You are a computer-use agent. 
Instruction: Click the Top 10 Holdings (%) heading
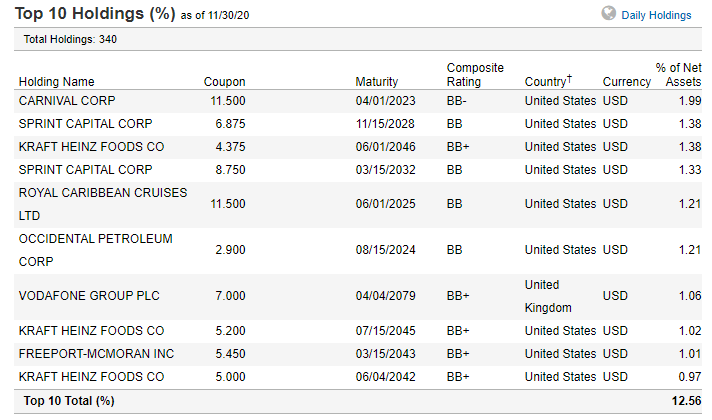95,14
